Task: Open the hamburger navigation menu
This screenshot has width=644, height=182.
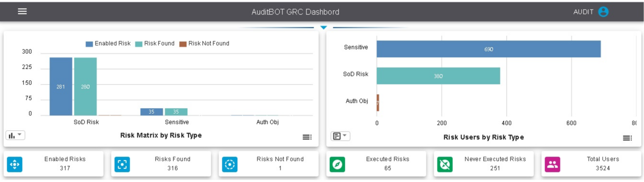Action: tap(22, 12)
